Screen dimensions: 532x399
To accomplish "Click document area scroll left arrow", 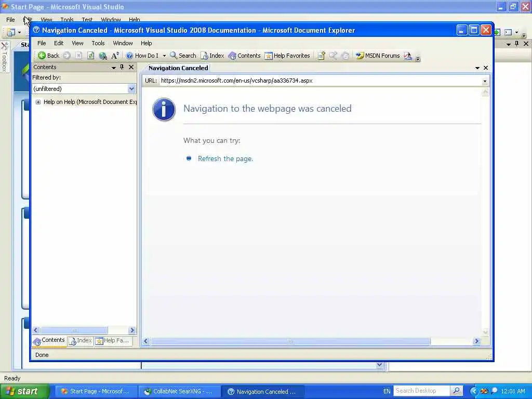I will [146, 341].
